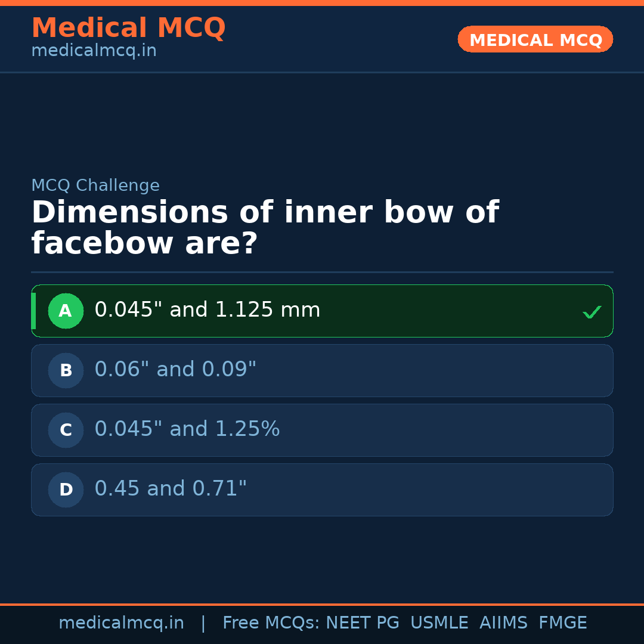This screenshot has width=644, height=644.
Task: Click the green A circle badge
Action: pyautogui.click(x=66, y=311)
